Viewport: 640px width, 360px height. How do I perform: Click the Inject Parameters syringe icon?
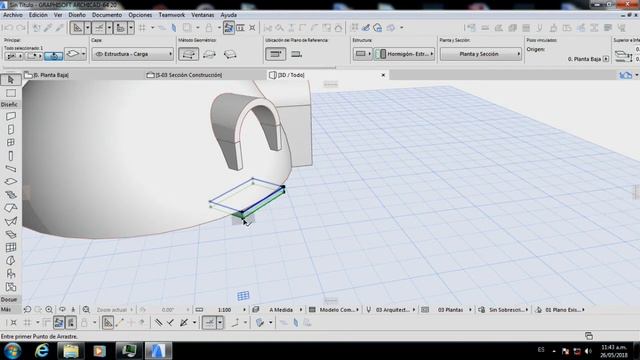coord(60,28)
